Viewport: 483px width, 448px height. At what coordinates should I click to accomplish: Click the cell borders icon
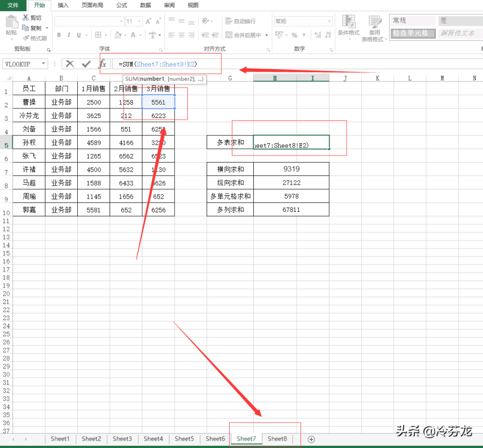pyautogui.click(x=98, y=35)
